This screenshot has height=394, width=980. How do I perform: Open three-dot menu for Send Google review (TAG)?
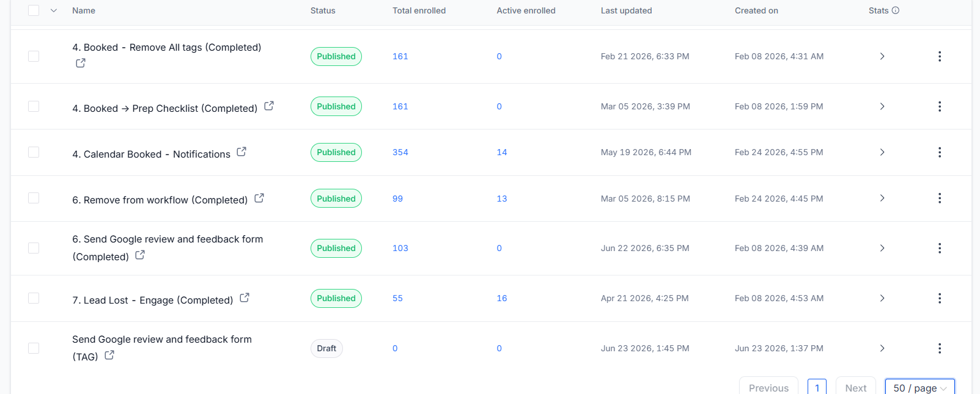940,348
